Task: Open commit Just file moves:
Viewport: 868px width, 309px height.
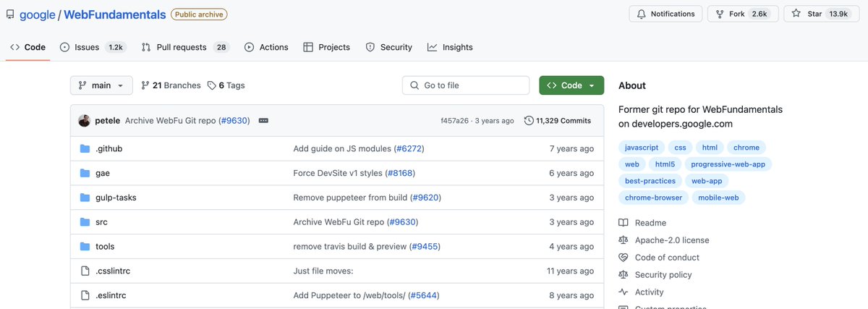Action: pyautogui.click(x=323, y=271)
